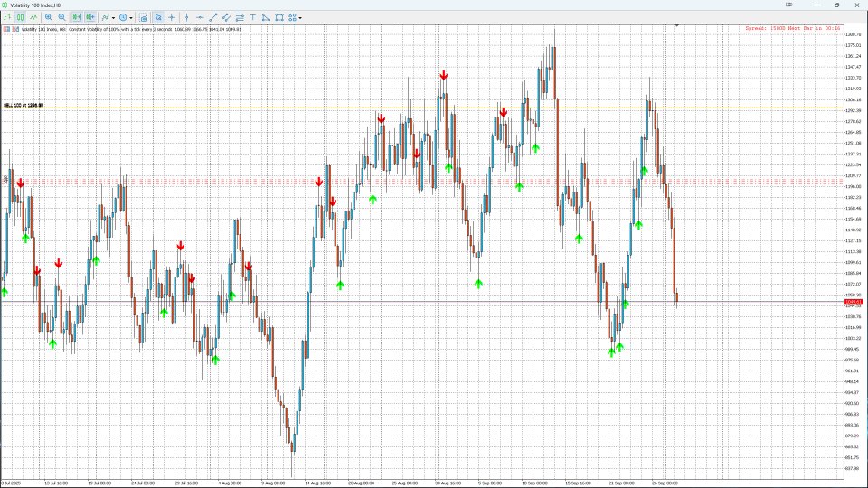Click the SELL 100 order line label

(x=24, y=105)
